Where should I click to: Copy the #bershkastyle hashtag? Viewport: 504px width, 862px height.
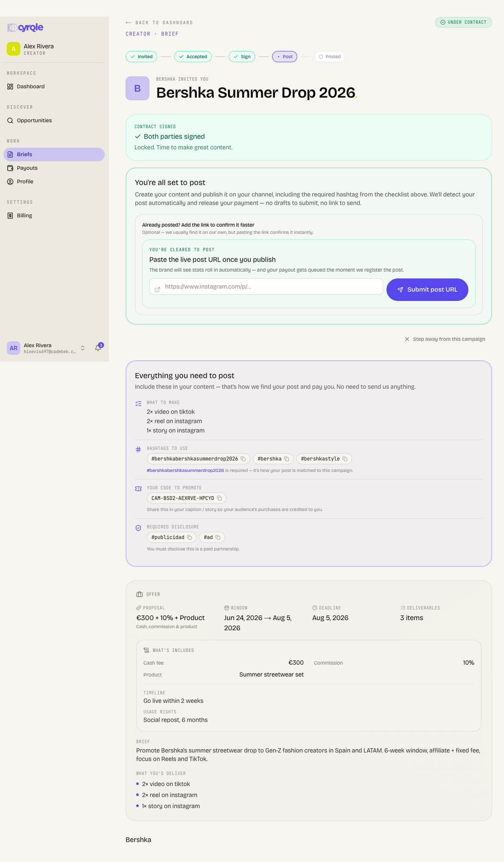[x=345, y=459]
